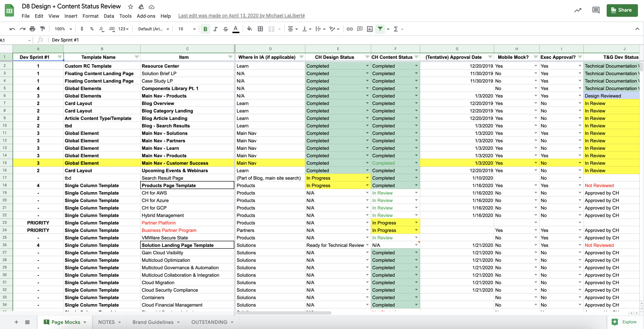Toggle bold formatting
The image size is (644, 329).
(x=205, y=29)
